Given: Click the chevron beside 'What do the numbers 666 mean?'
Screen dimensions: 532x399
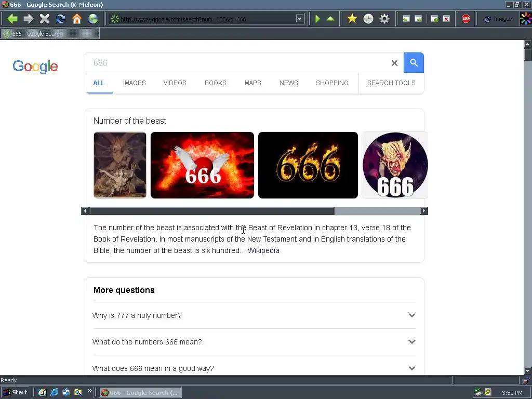Looking at the screenshot, I should pos(412,342).
